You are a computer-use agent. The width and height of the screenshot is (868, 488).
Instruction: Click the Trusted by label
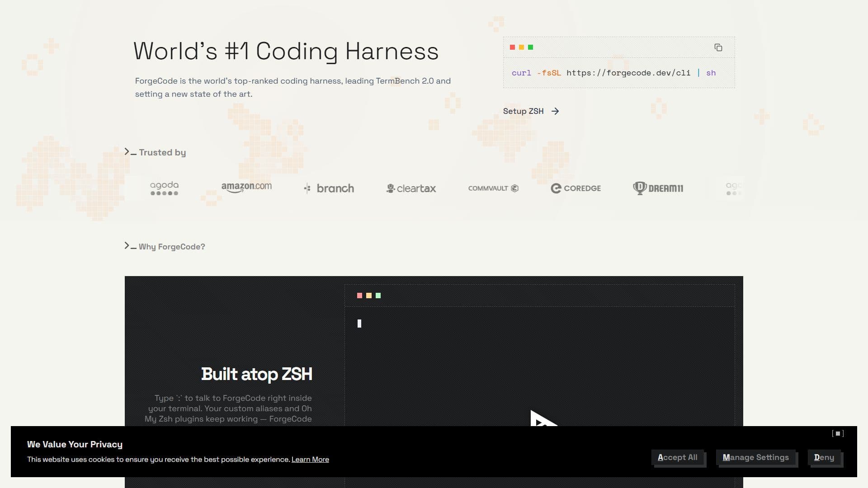click(x=162, y=152)
